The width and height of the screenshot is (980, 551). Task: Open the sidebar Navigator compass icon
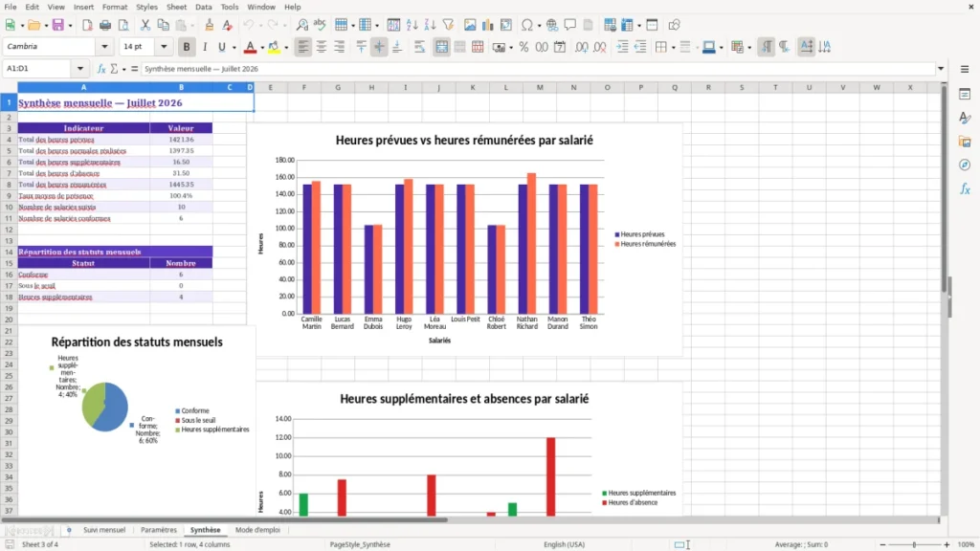point(965,165)
